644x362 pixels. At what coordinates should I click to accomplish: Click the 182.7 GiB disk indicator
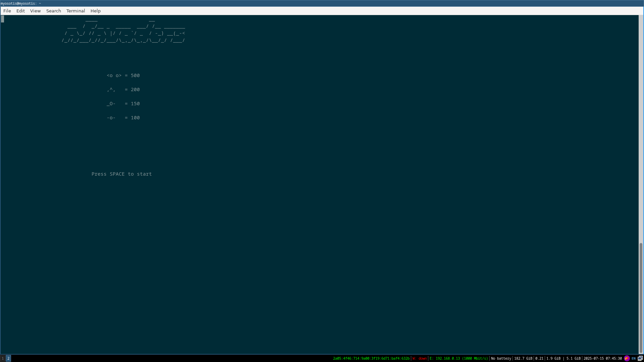click(x=523, y=358)
